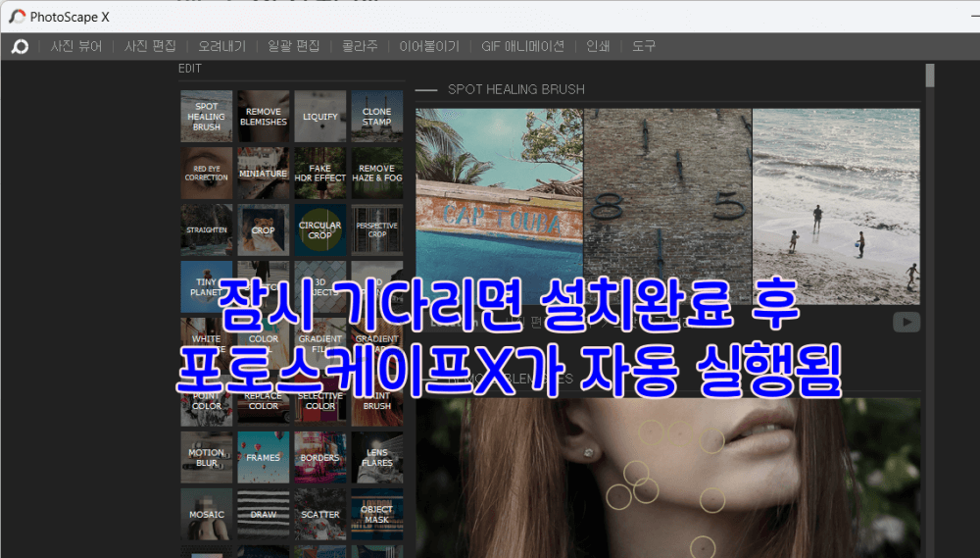Choose the Fake HDR Effect tile

coord(320,174)
